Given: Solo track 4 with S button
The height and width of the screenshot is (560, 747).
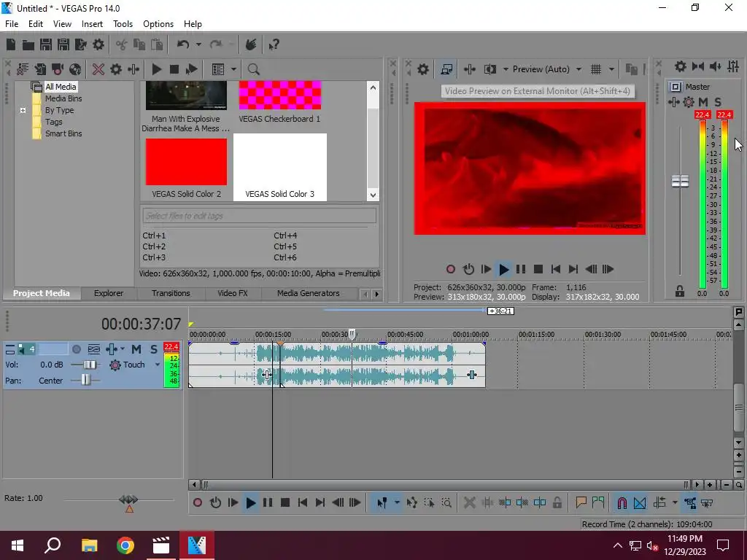Looking at the screenshot, I should click(x=154, y=349).
